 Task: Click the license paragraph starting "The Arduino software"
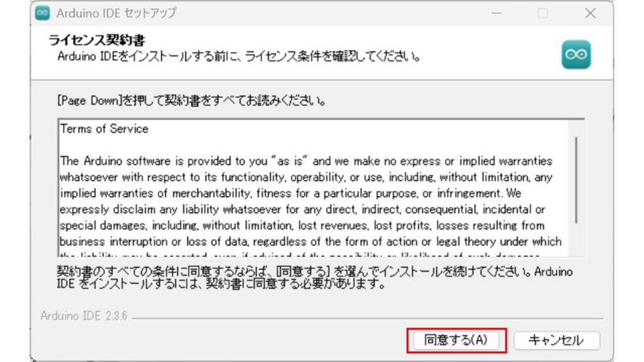pos(311,206)
